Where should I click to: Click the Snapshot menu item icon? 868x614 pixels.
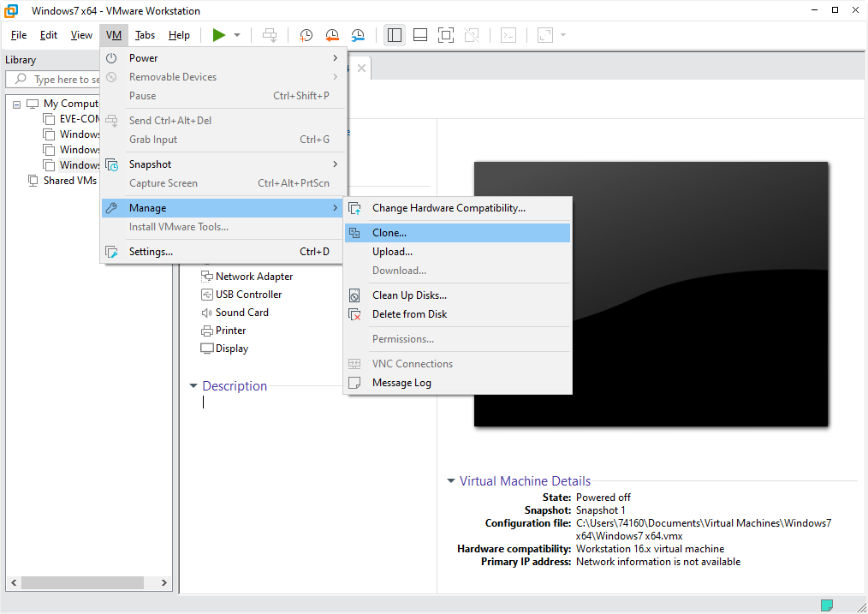pyautogui.click(x=112, y=165)
